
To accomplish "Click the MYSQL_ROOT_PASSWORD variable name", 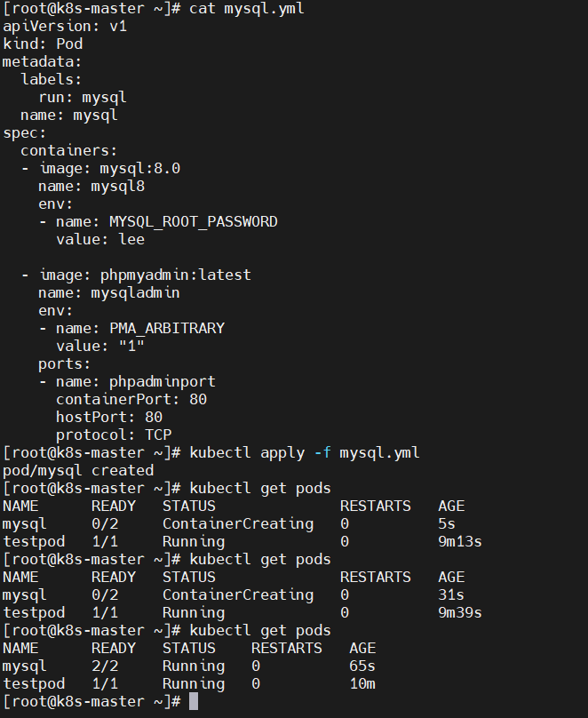I will (193, 222).
